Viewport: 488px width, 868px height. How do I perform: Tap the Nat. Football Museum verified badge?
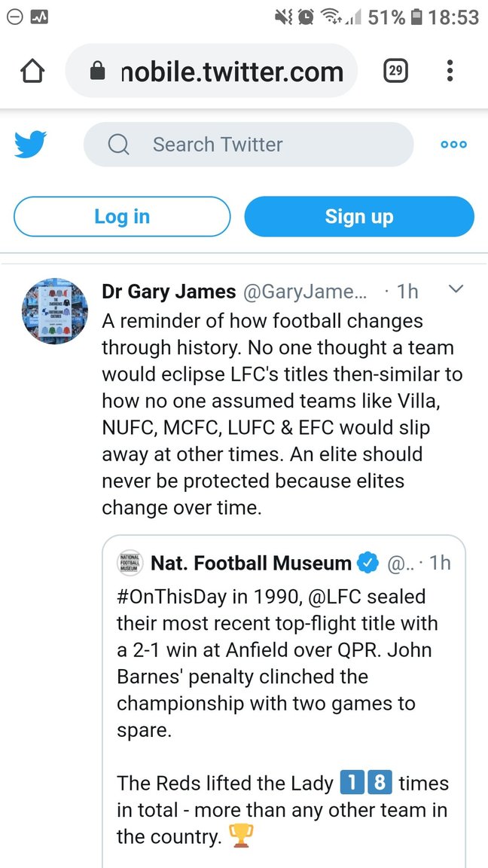(x=368, y=563)
